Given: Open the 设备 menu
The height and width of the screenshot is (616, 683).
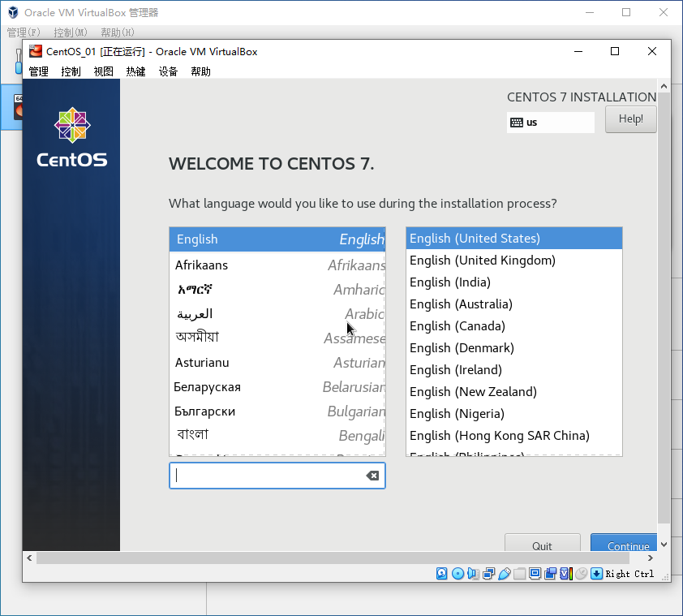Looking at the screenshot, I should click(x=168, y=71).
